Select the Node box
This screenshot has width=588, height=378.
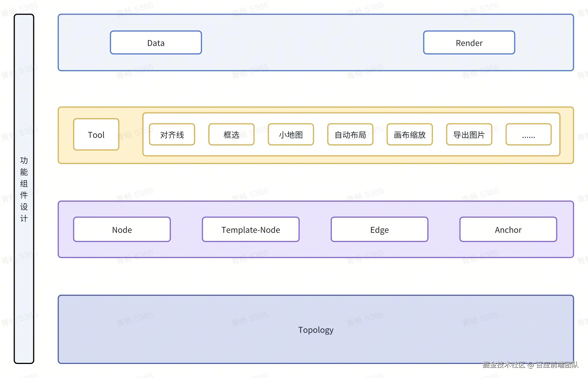tap(122, 230)
